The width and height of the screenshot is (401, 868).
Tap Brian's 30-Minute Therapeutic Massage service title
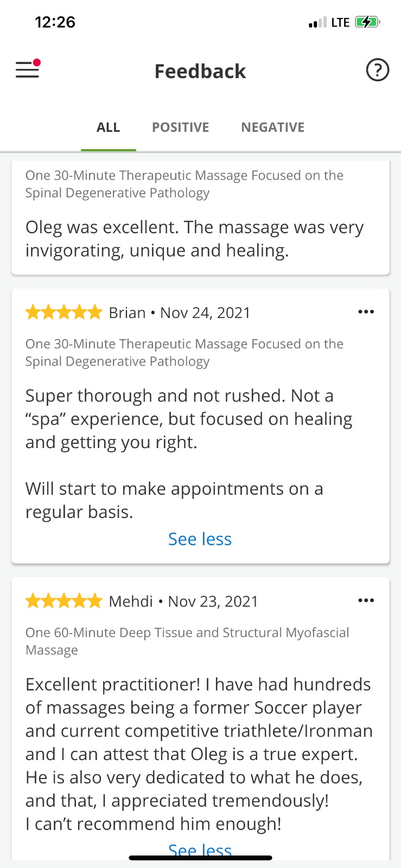(x=184, y=353)
